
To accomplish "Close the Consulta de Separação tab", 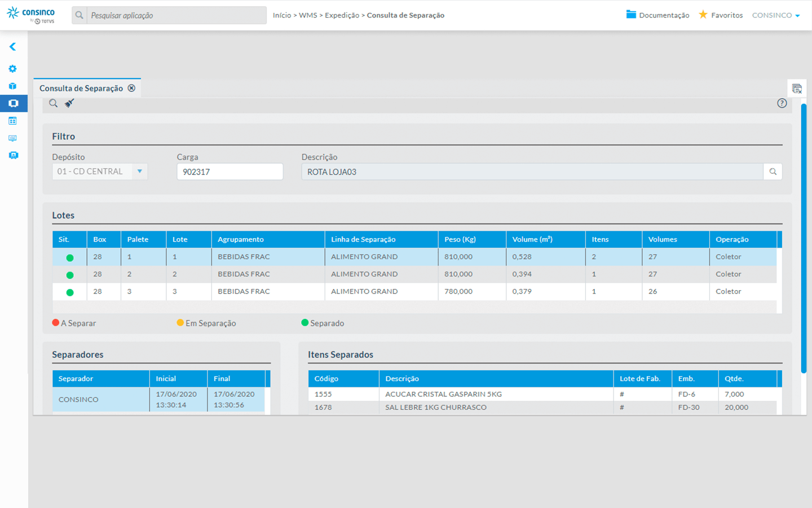I will [x=131, y=88].
